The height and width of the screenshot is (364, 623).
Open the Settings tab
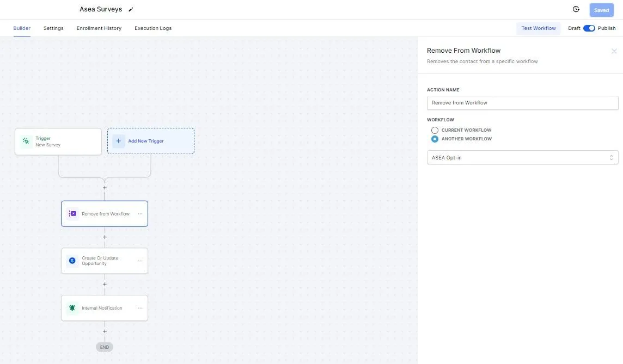point(53,28)
